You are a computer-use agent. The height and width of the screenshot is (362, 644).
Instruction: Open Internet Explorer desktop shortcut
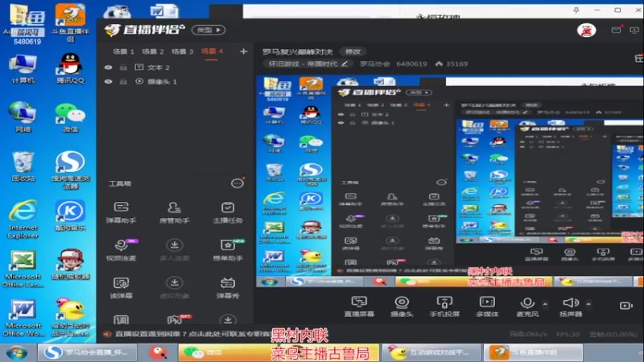coord(23,219)
